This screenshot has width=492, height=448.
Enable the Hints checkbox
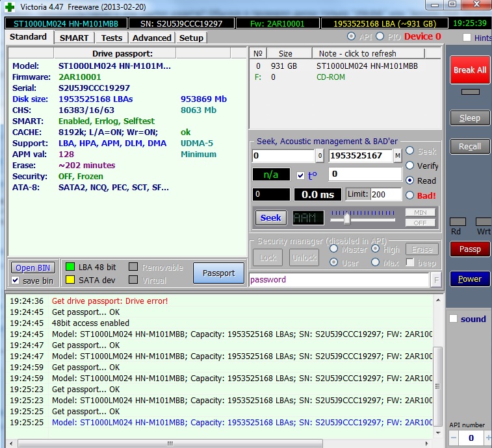[x=467, y=38]
